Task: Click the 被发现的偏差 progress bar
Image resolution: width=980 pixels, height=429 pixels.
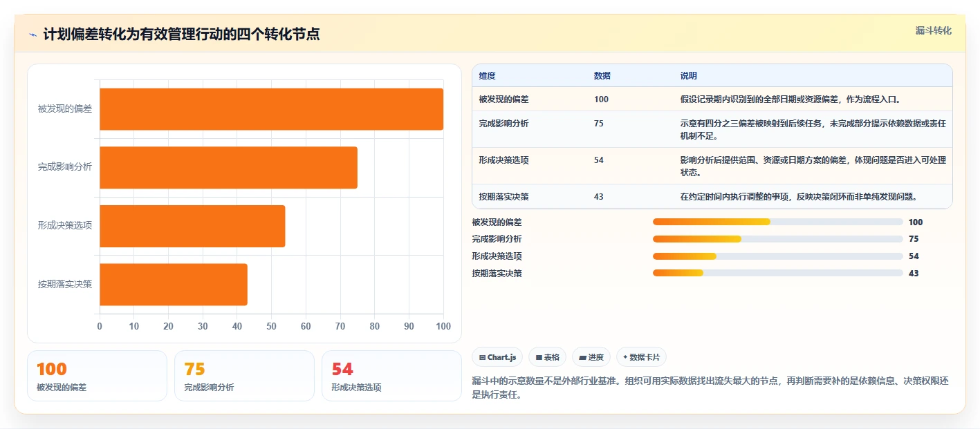Action: [x=778, y=222]
